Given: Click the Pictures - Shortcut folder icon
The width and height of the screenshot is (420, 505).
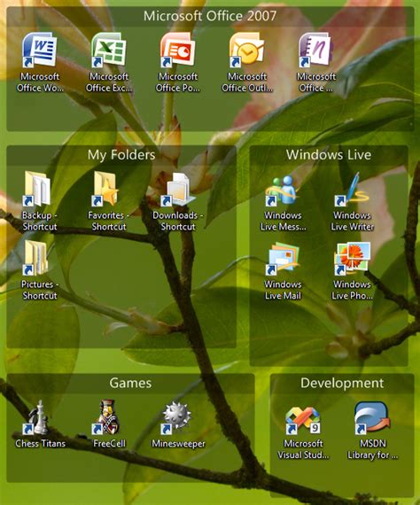Looking at the screenshot, I should pyautogui.click(x=35, y=258).
